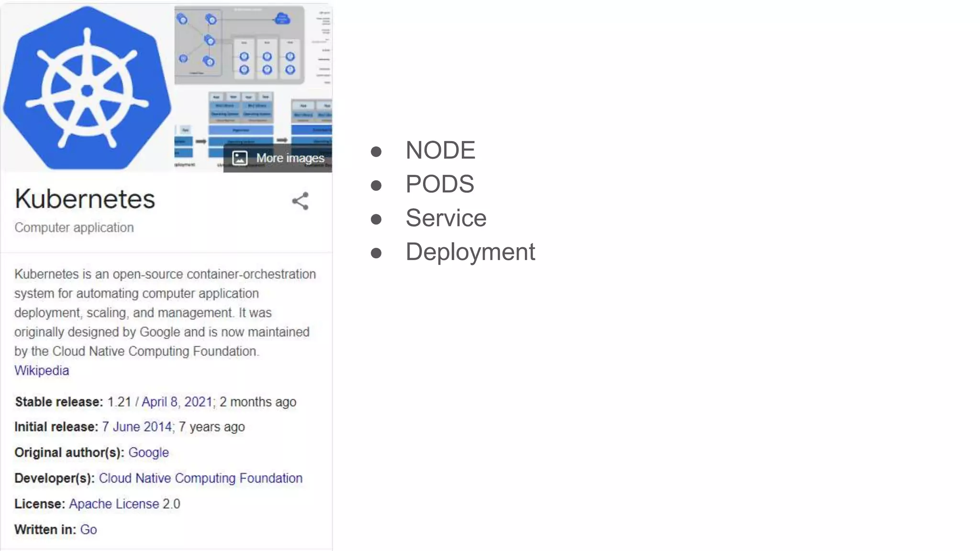The width and height of the screenshot is (980, 551).
Task: Click the Go language link
Action: (x=89, y=530)
